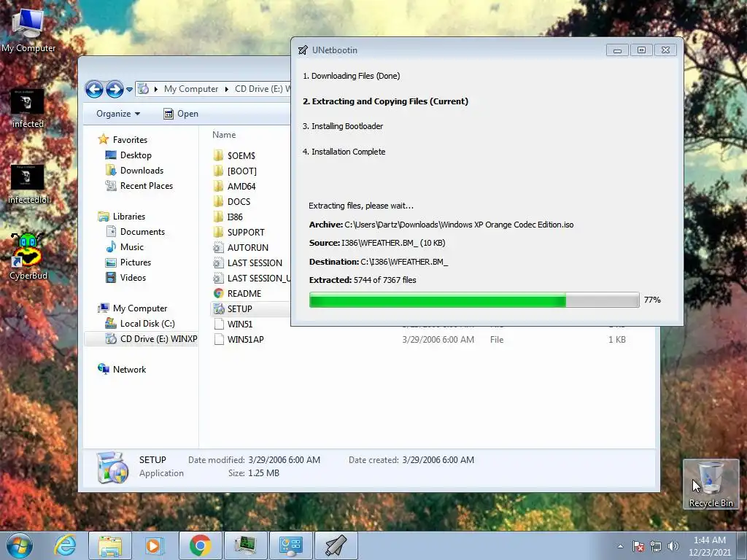Viewport: 747px width, 560px height.
Task: Click 'CD Drive (E:)' breadcrumb segment
Action: pos(259,89)
